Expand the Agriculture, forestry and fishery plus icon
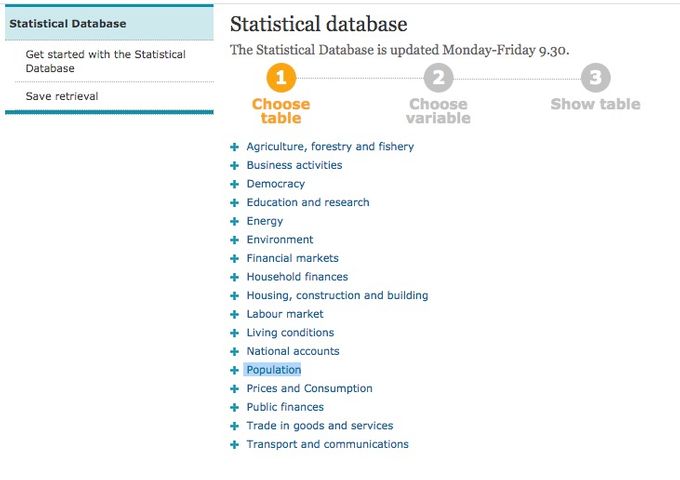The height and width of the screenshot is (480, 680). (x=234, y=147)
